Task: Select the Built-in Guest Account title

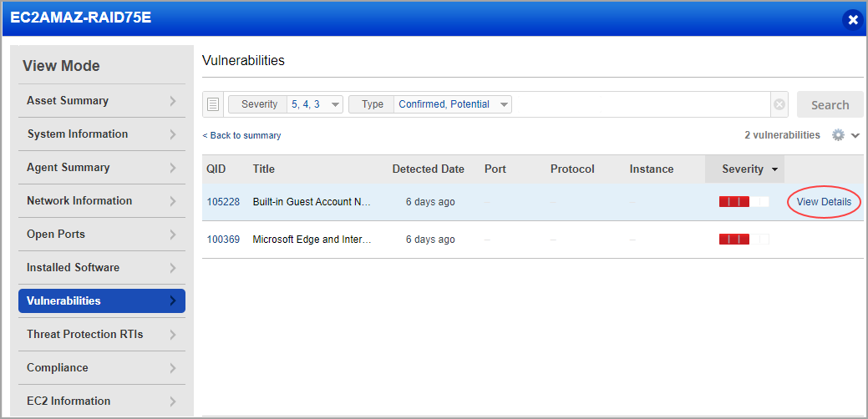Action: (x=312, y=202)
